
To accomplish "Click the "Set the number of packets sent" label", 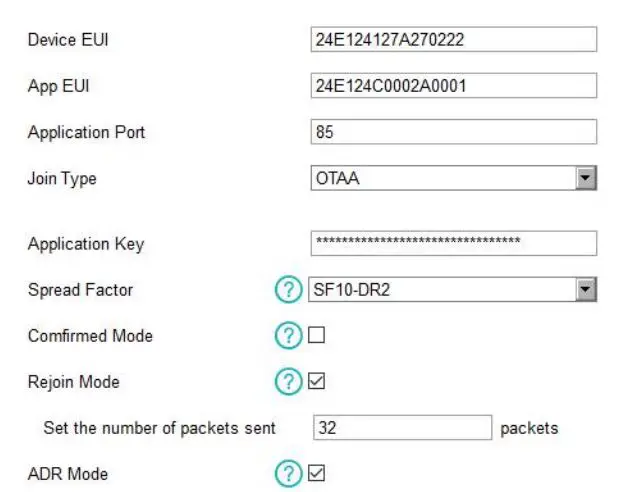I will 159,428.
